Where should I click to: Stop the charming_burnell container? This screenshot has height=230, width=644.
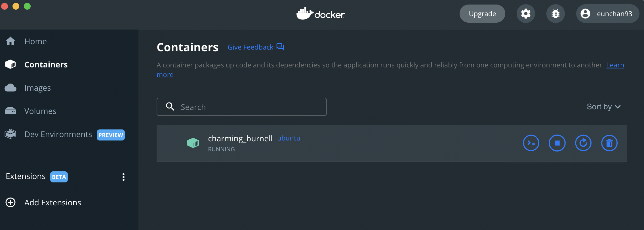click(557, 143)
